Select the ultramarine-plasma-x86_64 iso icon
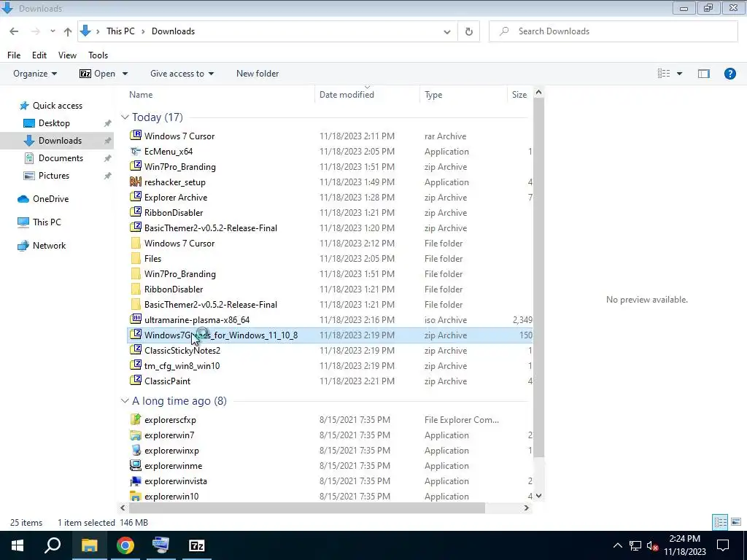747x560 pixels. (x=136, y=319)
